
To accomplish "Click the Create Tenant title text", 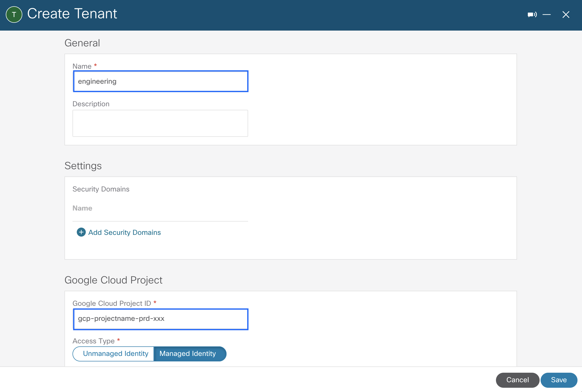I will click(72, 14).
